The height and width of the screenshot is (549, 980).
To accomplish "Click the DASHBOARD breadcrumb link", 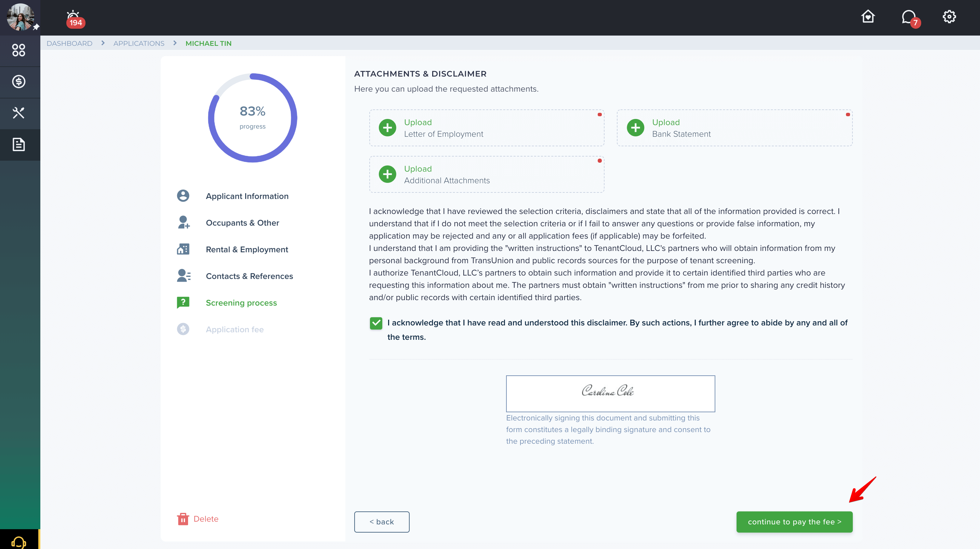I will (69, 43).
